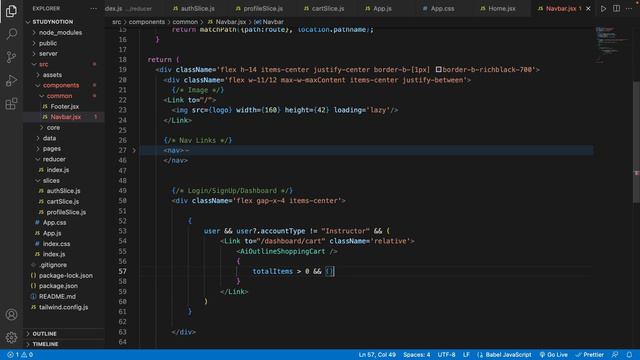
Task: Split the editor with layout icon
Action: [616, 9]
